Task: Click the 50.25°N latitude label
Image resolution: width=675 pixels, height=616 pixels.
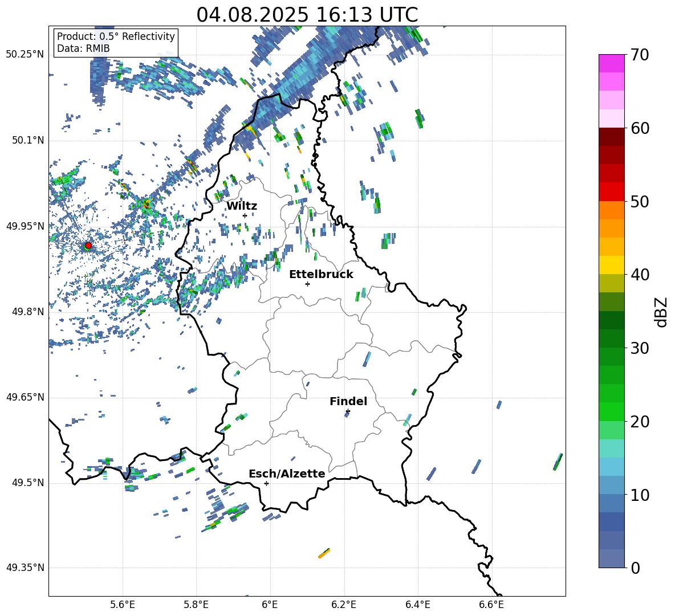Action: point(25,55)
